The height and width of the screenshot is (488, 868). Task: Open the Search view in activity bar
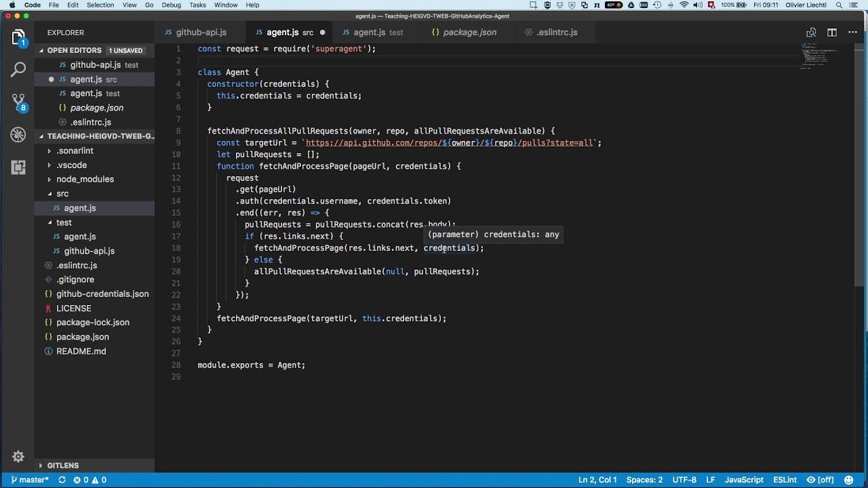tap(18, 69)
